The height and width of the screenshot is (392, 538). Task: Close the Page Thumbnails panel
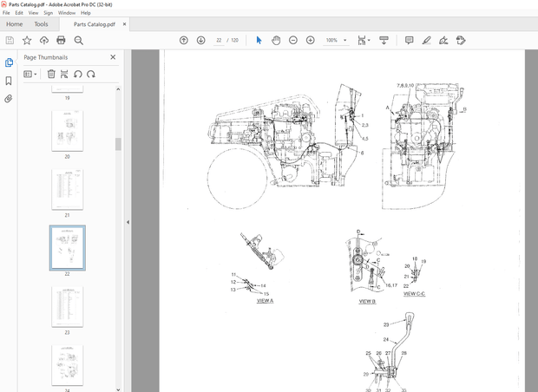point(113,57)
